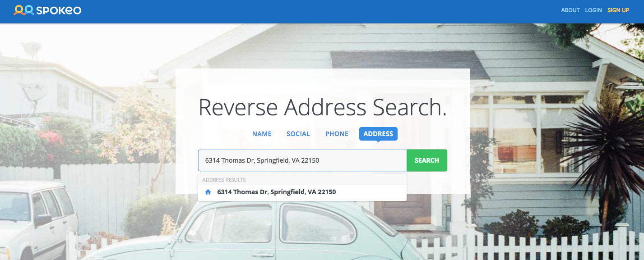Click the green Search button
The image size is (644, 260).
(427, 160)
